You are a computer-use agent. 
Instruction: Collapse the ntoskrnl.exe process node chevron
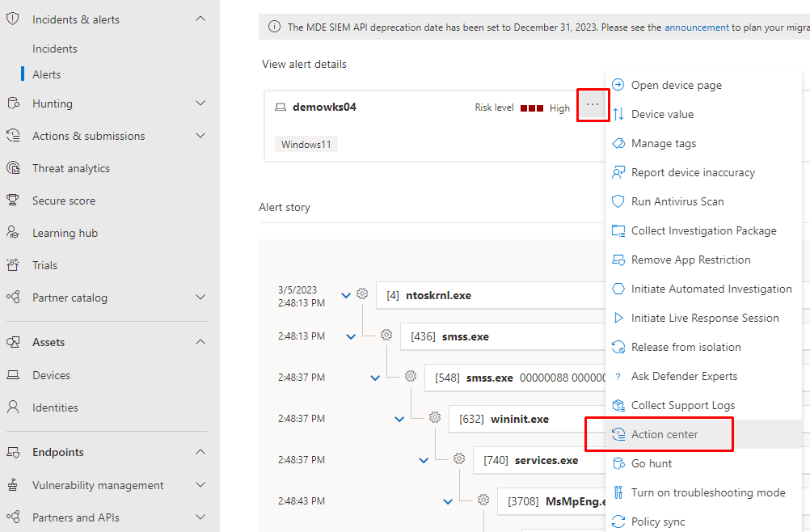[x=346, y=296]
